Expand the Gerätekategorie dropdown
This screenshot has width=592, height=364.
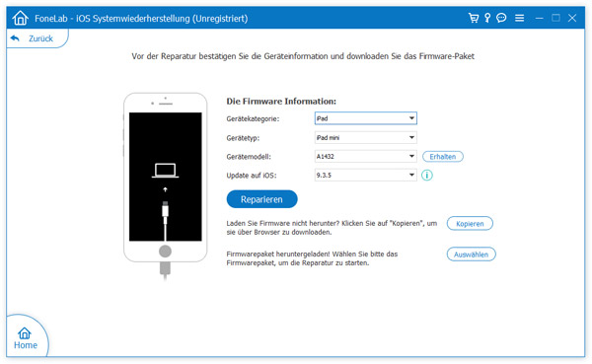365,118
